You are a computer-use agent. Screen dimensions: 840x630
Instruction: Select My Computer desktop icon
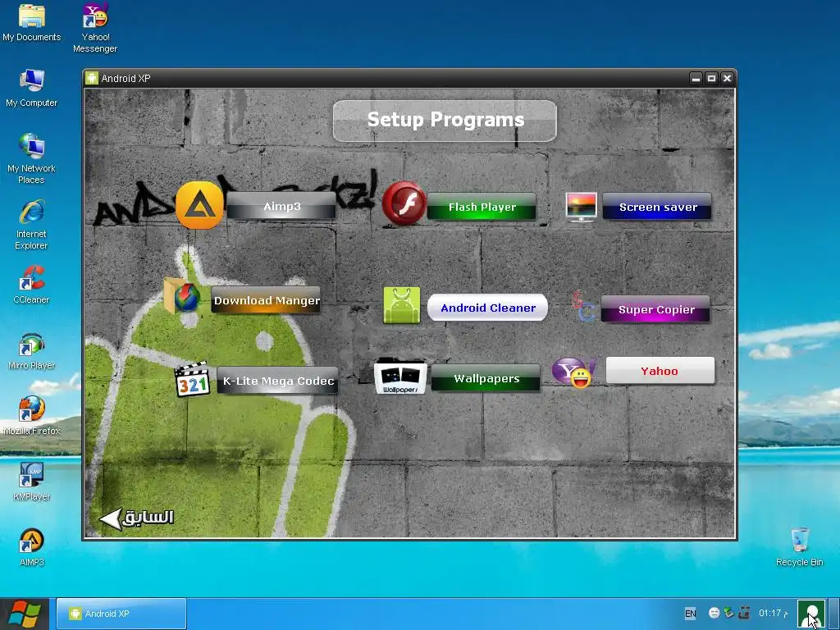(x=32, y=89)
